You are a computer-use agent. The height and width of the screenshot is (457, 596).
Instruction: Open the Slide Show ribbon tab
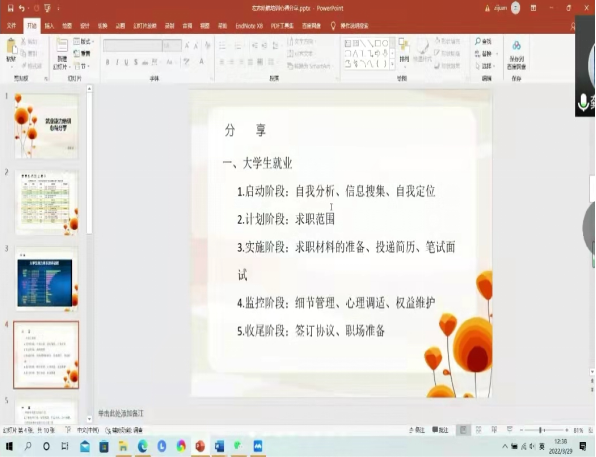[145, 26]
